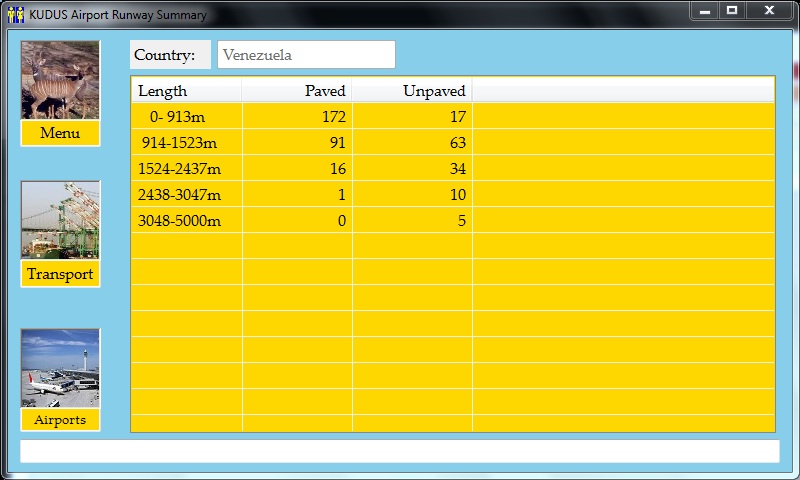Sort by the Length column header
Viewport: 800px width, 480px height.
pos(186,91)
